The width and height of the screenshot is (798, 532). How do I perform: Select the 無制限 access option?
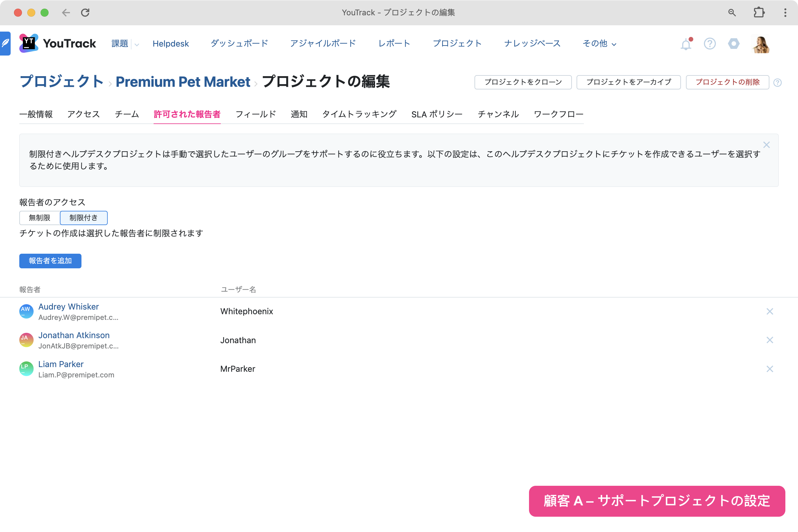(39, 218)
